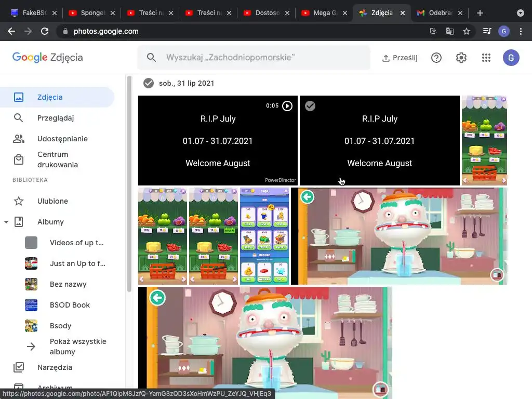Open the Just an Up to f... album
Image resolution: width=532 pixels, height=399 pixels.
tap(64, 263)
